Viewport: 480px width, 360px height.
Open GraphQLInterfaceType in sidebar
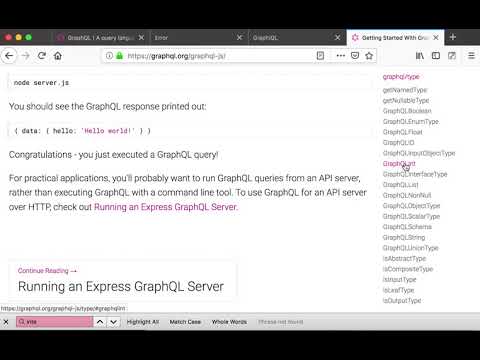coord(415,174)
